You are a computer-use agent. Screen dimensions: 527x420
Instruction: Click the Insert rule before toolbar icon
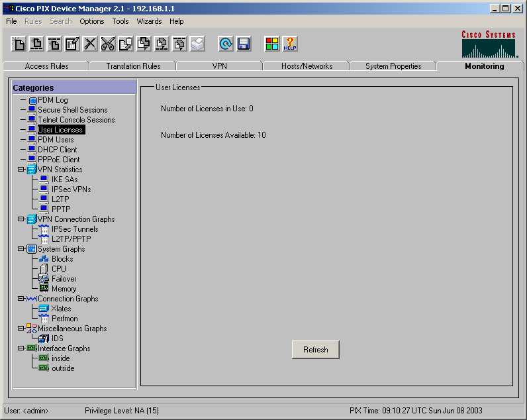click(x=36, y=44)
